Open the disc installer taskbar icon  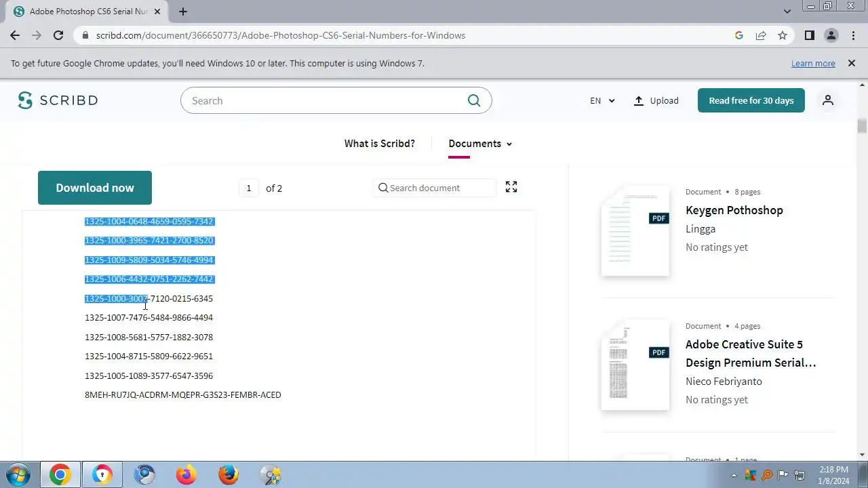[x=271, y=474]
